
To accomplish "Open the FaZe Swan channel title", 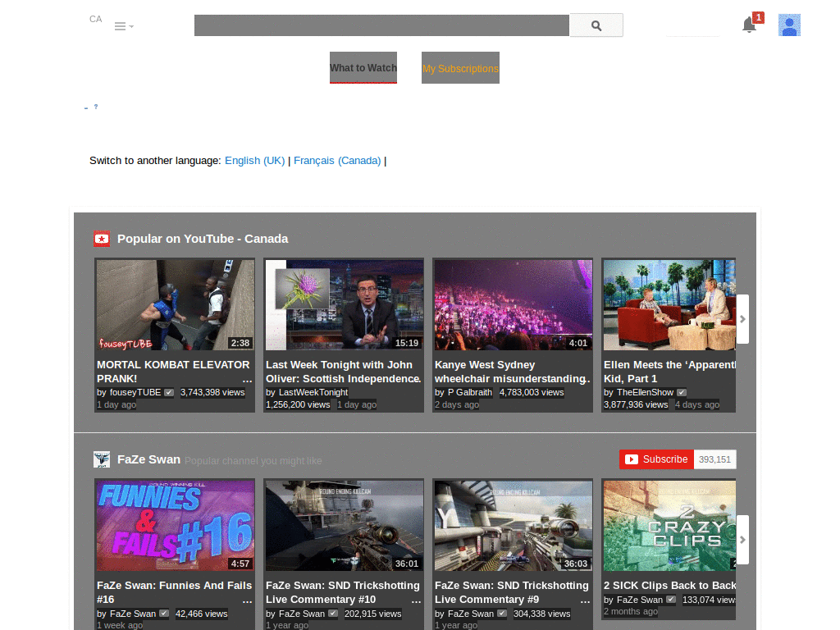I will [x=148, y=459].
